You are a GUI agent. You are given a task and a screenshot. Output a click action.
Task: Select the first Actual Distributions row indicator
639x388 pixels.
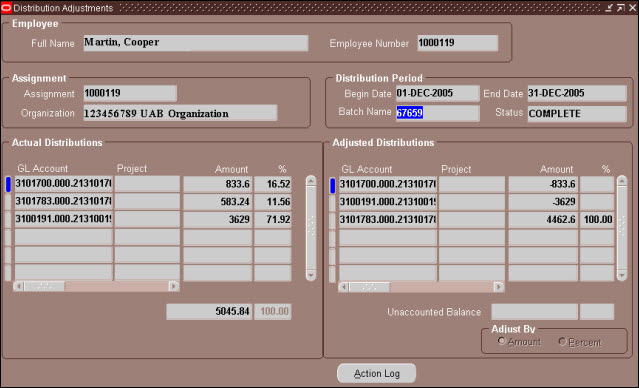(x=8, y=184)
